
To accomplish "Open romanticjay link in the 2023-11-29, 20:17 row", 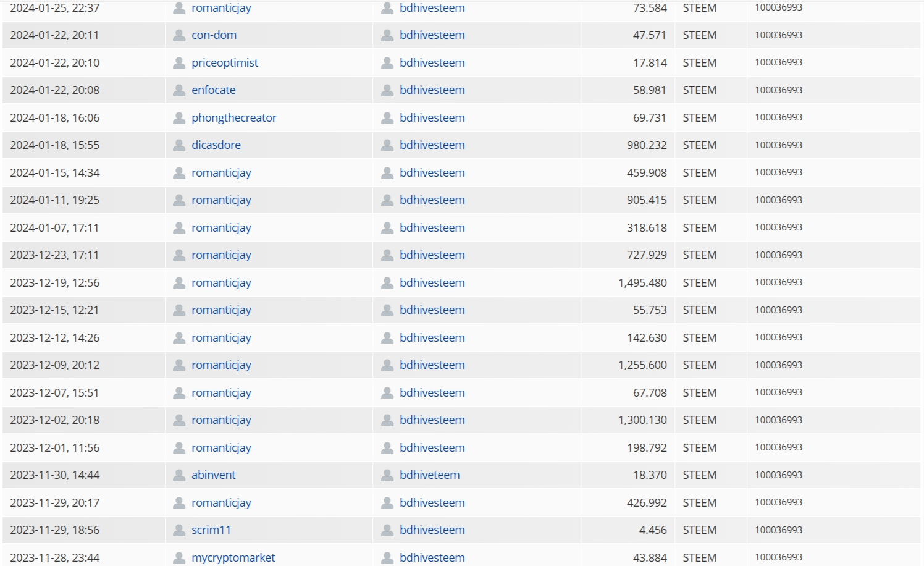I will click(221, 503).
